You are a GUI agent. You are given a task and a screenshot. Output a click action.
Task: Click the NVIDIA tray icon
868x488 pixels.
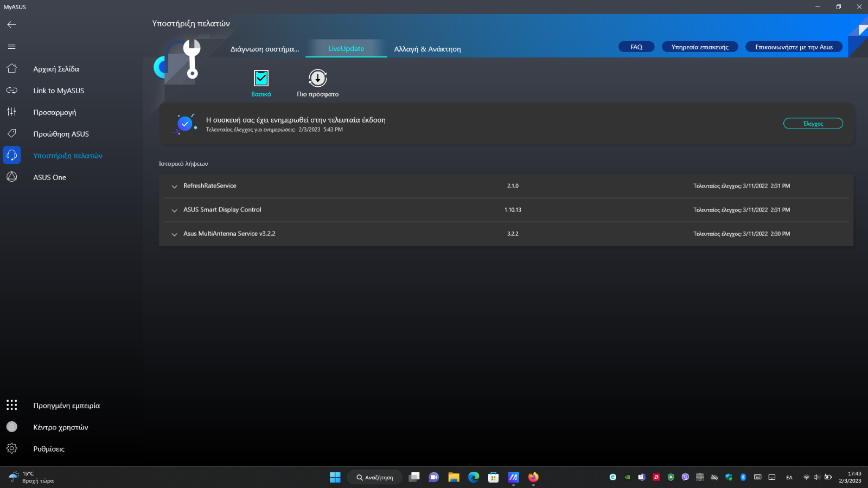[x=627, y=477]
